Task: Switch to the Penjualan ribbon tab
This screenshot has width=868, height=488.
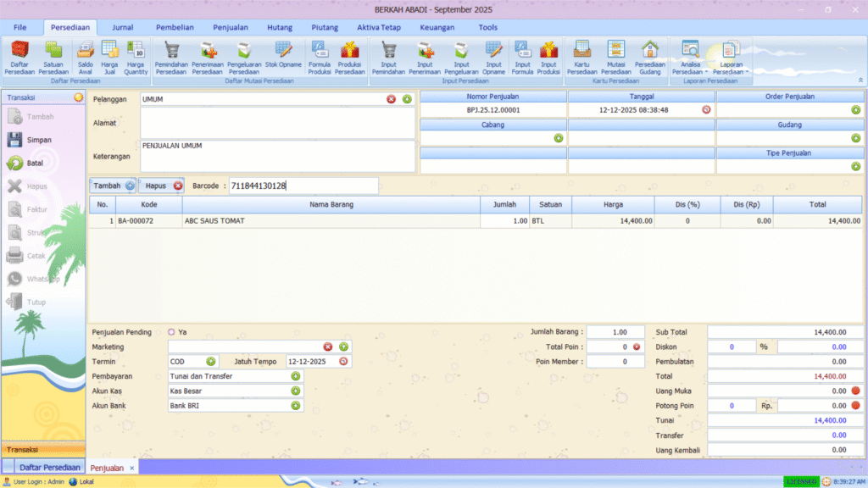Action: pyautogui.click(x=231, y=27)
